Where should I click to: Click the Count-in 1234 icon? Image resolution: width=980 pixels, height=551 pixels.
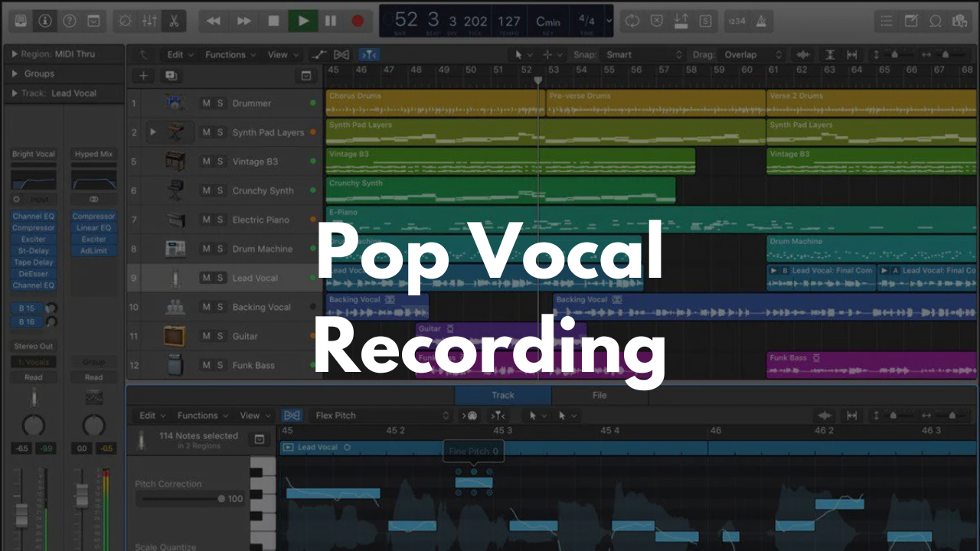click(737, 21)
